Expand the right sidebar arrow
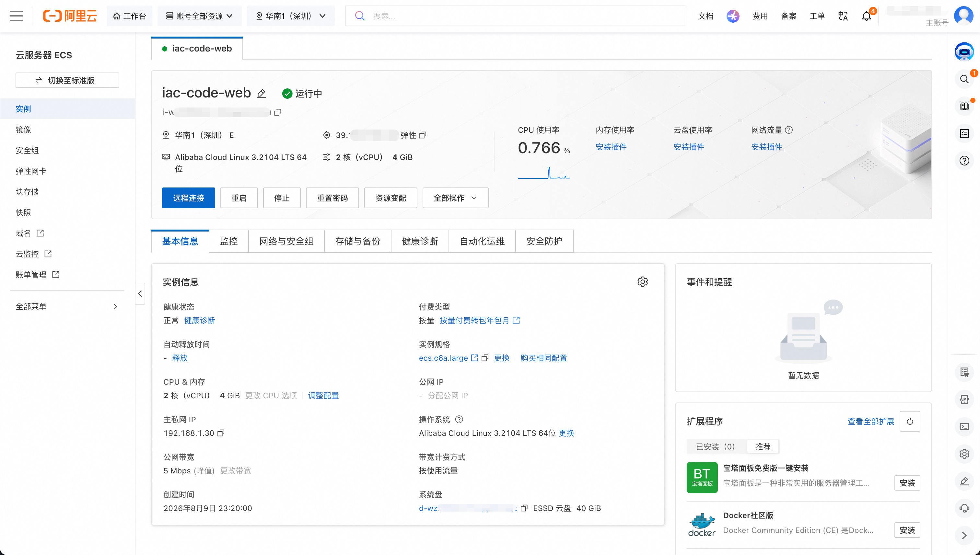Screen dimensions: 980x555 964,536
